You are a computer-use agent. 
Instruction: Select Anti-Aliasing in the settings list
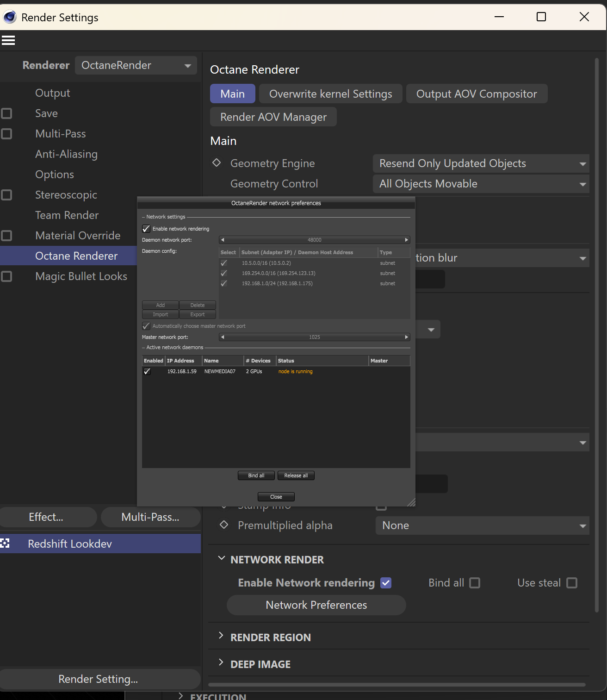pyautogui.click(x=67, y=154)
